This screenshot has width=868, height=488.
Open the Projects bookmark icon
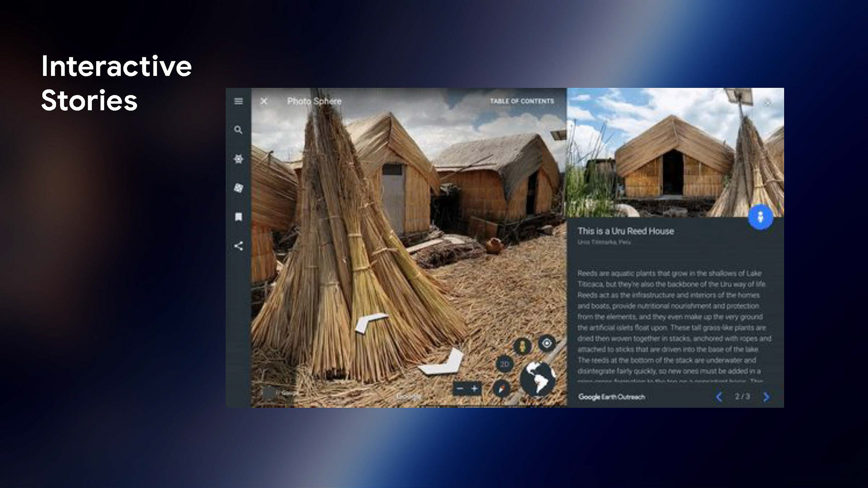click(x=238, y=217)
